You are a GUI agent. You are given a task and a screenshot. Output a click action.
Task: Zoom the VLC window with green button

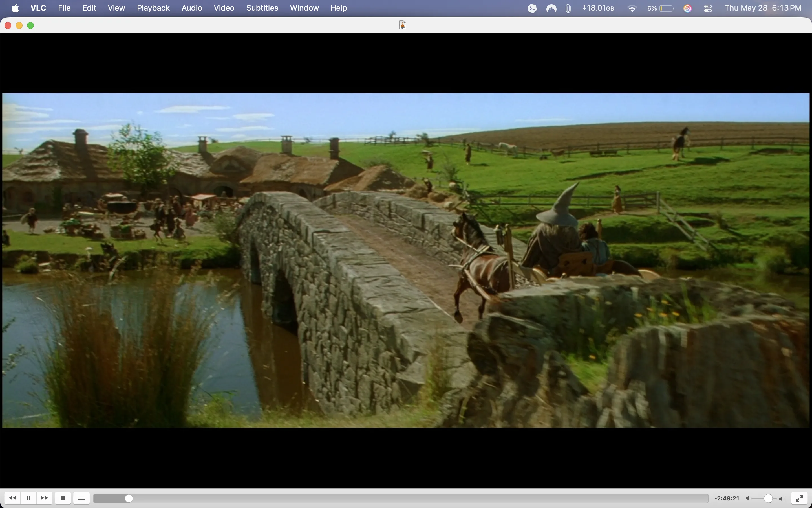[x=30, y=25]
